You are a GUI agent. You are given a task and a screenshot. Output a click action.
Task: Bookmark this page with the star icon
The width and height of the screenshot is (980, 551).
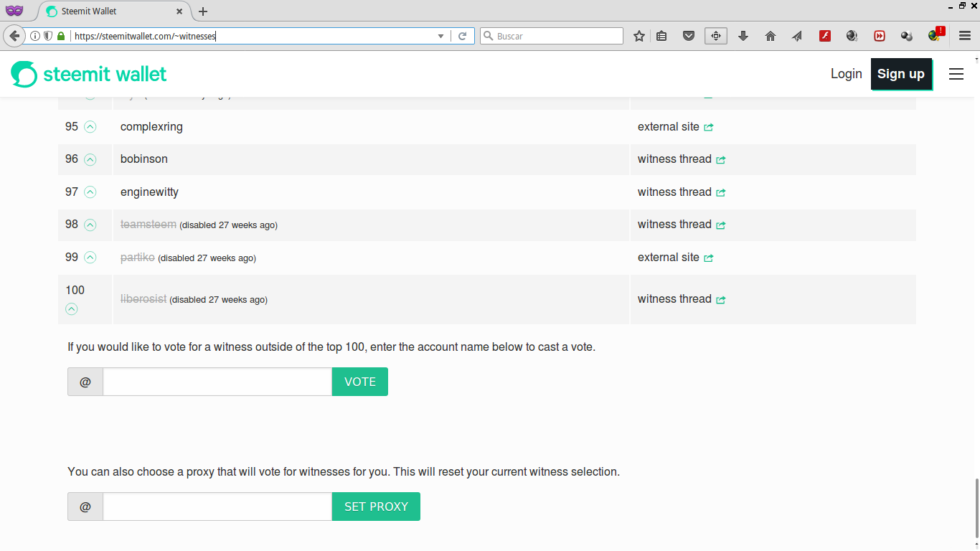tap(639, 36)
